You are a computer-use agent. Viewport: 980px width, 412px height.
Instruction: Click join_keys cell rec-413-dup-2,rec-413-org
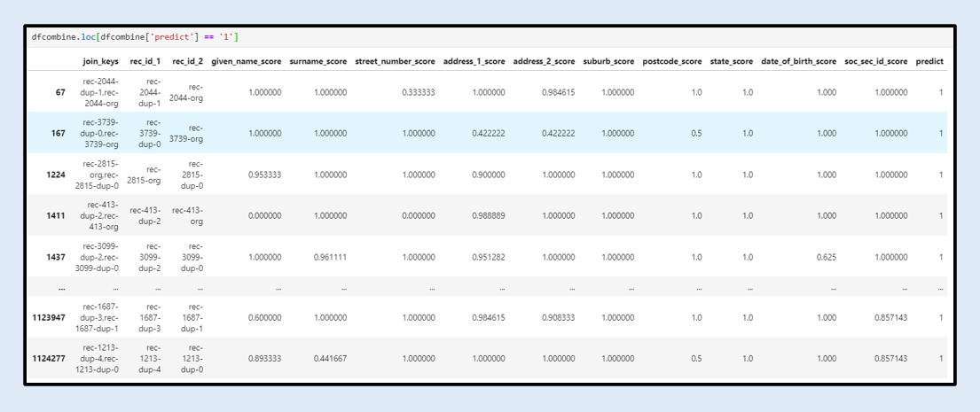click(x=100, y=215)
